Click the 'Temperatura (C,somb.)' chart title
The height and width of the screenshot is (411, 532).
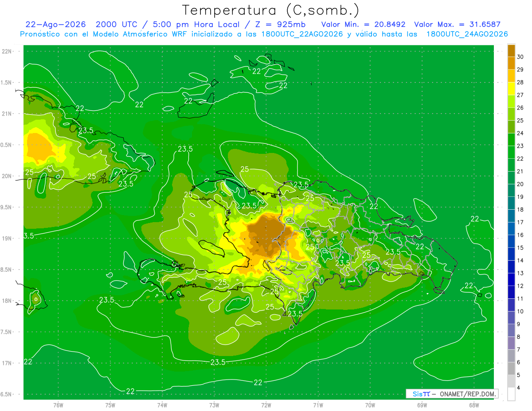271,10
